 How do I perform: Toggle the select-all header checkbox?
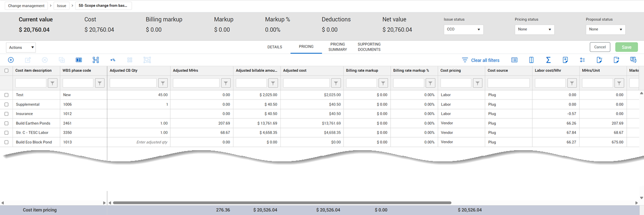(x=6, y=71)
